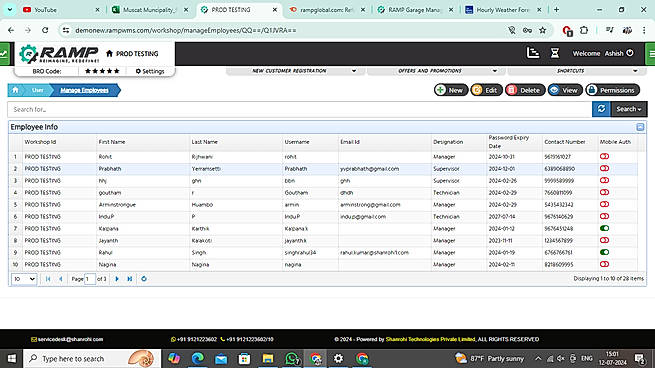Click the User breadcrumb
655x368 pixels.
[38, 90]
